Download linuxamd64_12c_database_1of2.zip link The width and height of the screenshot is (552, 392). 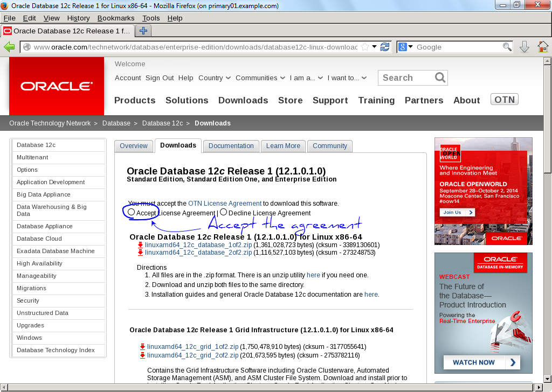[198, 244]
